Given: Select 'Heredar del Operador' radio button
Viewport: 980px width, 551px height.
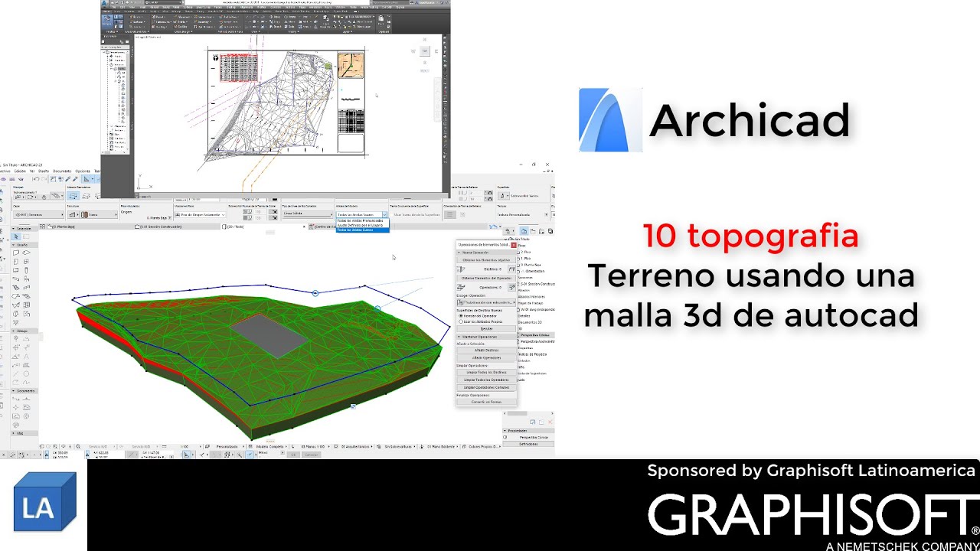Looking at the screenshot, I should click(461, 316).
